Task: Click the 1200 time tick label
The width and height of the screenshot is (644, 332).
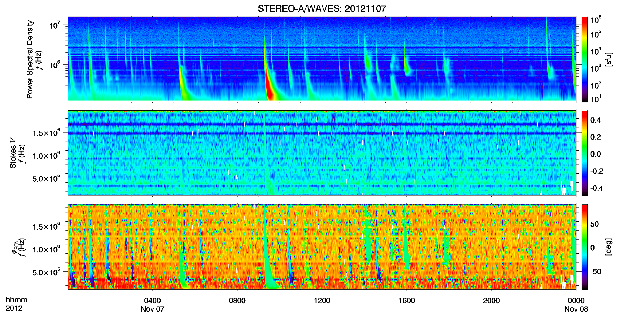Action: pos(322,301)
